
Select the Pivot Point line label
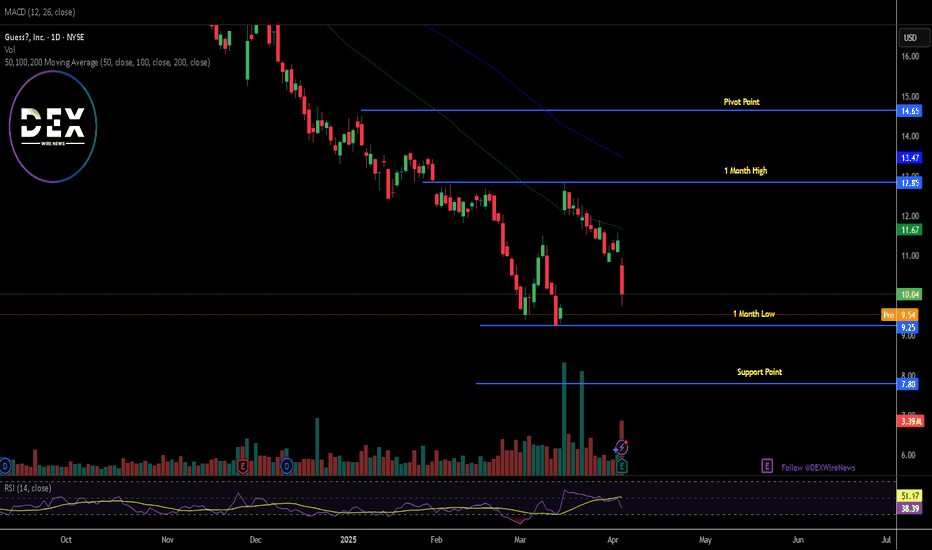[x=741, y=102]
